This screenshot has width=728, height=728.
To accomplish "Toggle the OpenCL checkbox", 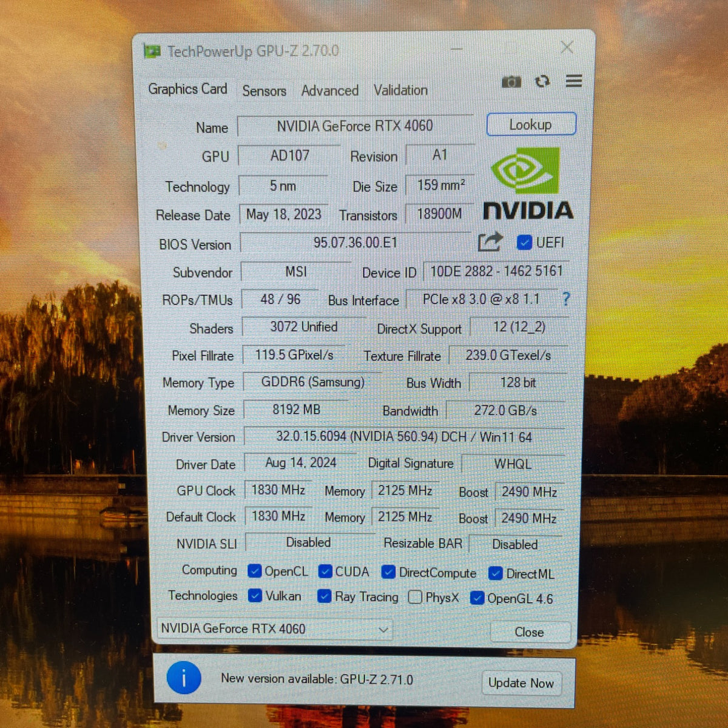I will [255, 571].
